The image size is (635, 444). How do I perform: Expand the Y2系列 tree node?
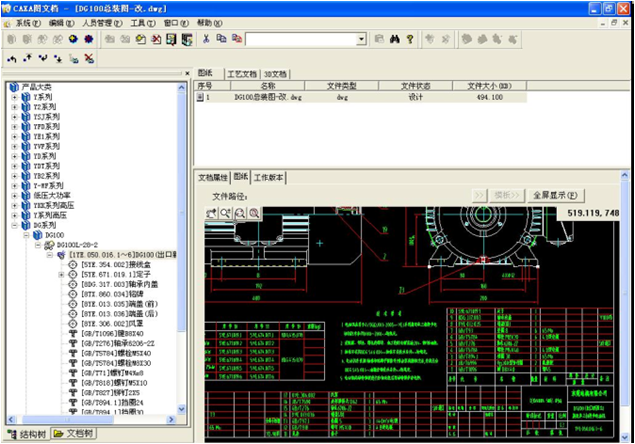point(15,107)
